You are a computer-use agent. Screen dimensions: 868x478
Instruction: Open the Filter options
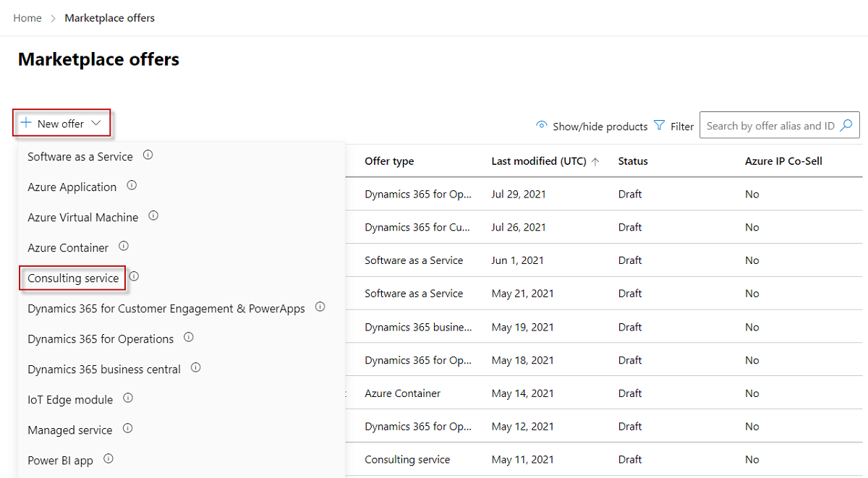[673, 126]
